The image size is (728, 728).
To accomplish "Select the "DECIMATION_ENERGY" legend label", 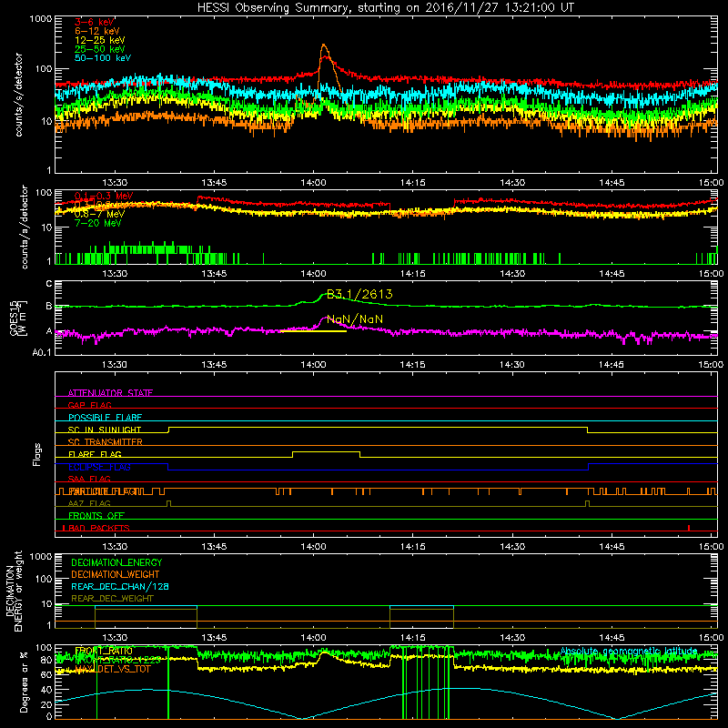I will tap(116, 562).
